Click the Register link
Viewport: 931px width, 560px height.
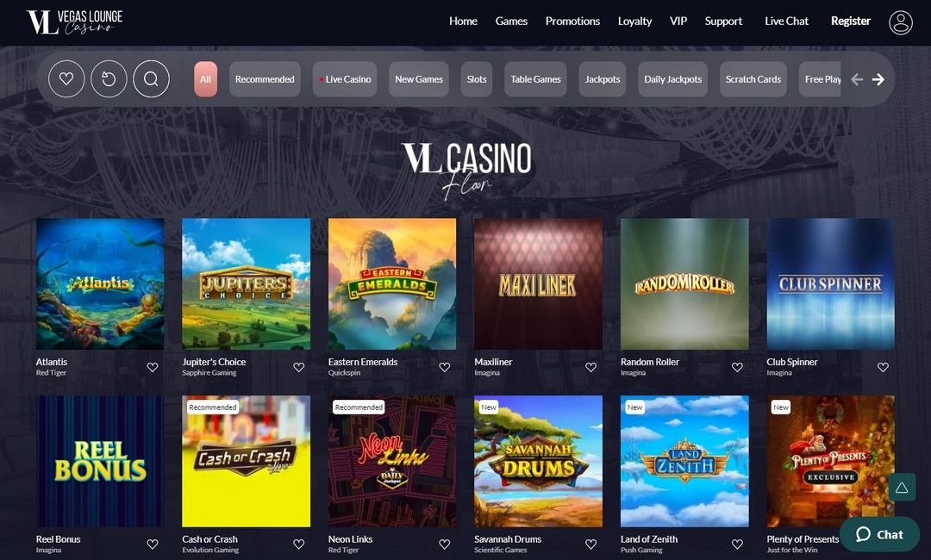(x=850, y=22)
